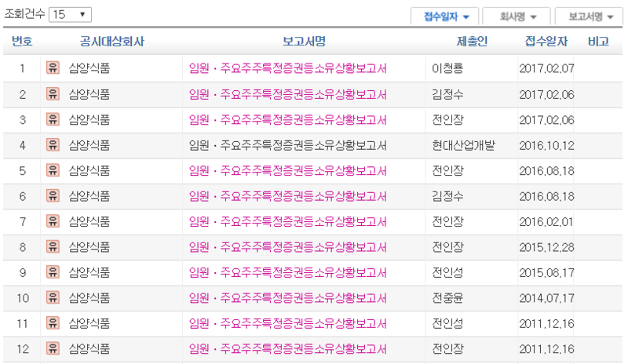The image size is (628, 364).
Task: Click 삼양식품 company name in row 10
Action: [x=89, y=298]
